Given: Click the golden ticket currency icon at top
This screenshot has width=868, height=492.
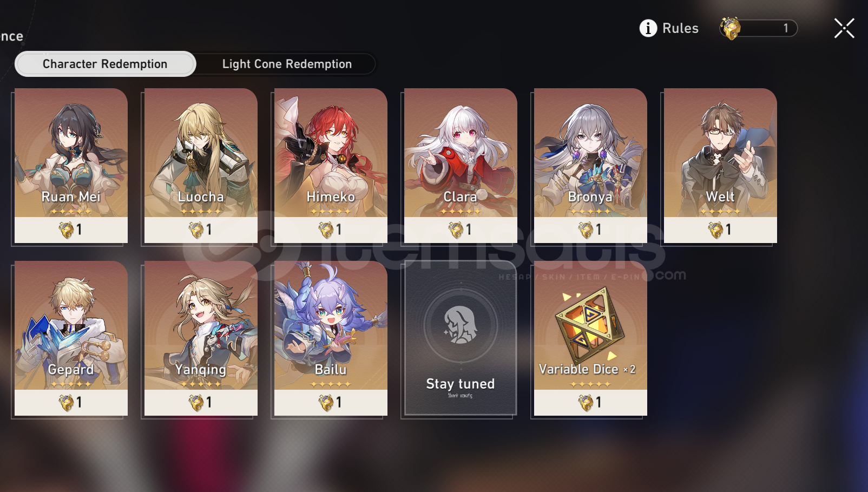Looking at the screenshot, I should [x=730, y=28].
